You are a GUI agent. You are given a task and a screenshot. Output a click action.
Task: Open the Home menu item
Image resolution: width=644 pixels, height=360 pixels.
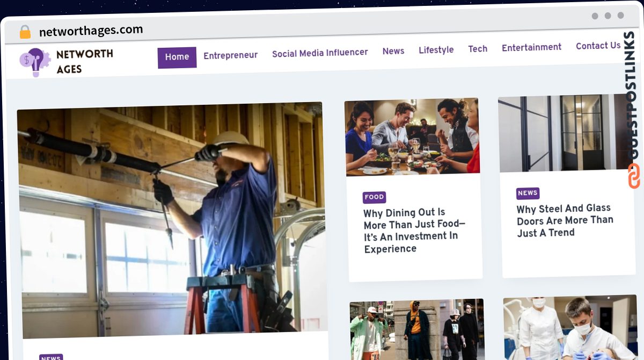point(177,57)
